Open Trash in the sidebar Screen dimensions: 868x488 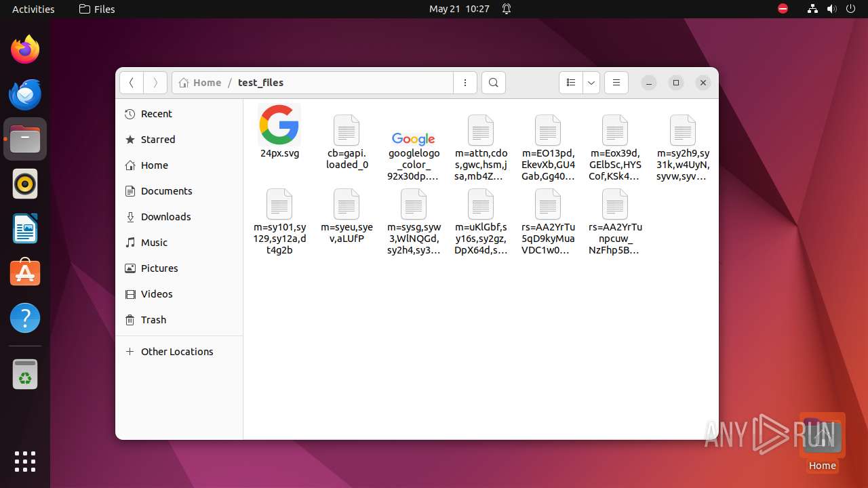[x=179, y=320]
